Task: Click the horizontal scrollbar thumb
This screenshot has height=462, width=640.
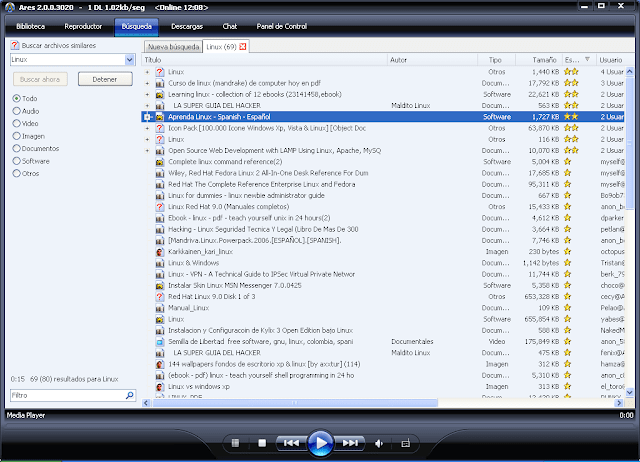Action: 294,403
